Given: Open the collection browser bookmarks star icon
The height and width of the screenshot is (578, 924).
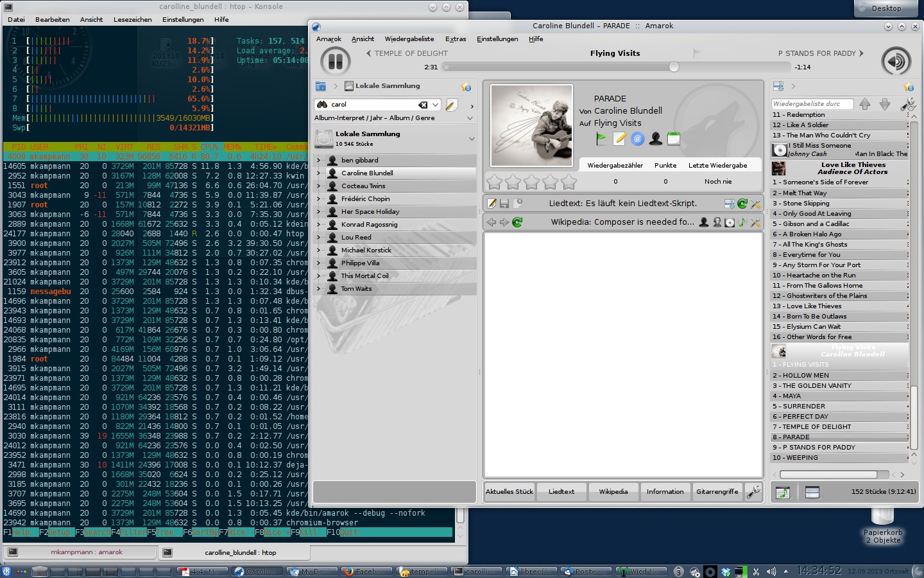Looking at the screenshot, I should (x=466, y=86).
